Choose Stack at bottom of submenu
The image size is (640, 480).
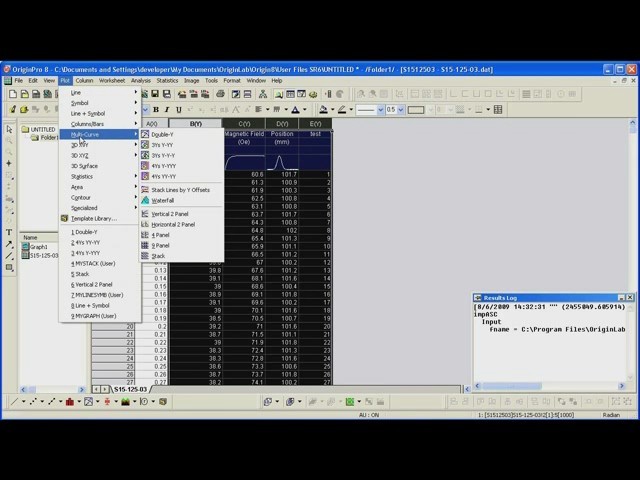tap(182, 256)
